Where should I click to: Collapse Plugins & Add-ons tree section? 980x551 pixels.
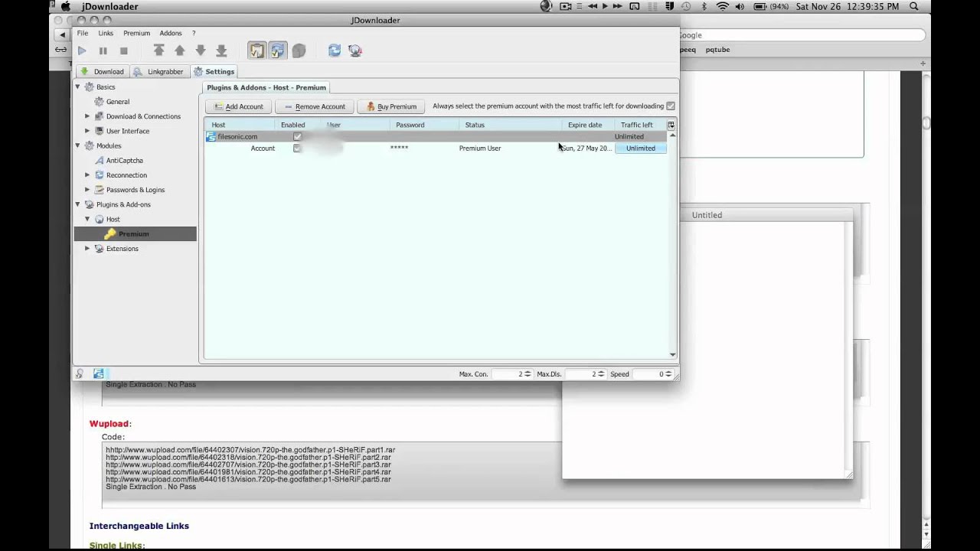click(x=77, y=204)
